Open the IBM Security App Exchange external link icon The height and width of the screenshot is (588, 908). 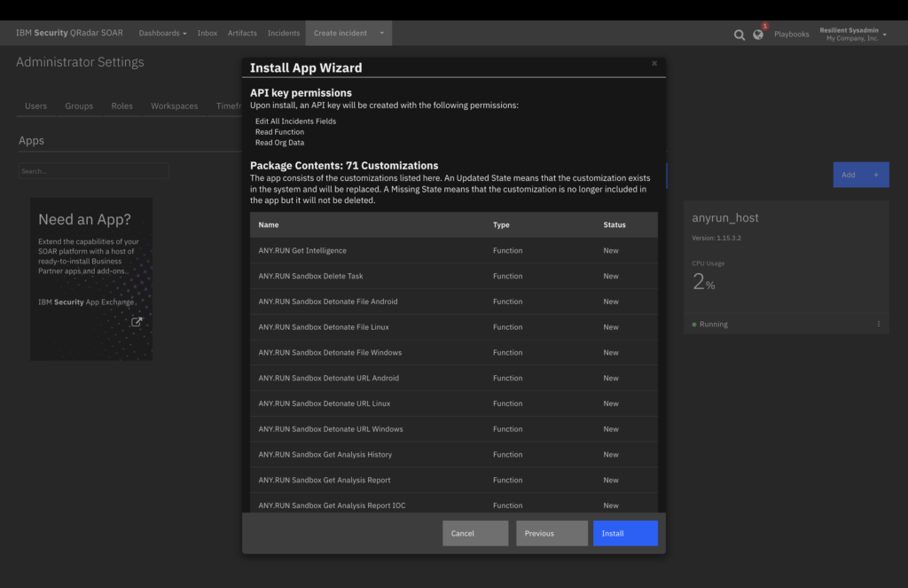point(137,322)
